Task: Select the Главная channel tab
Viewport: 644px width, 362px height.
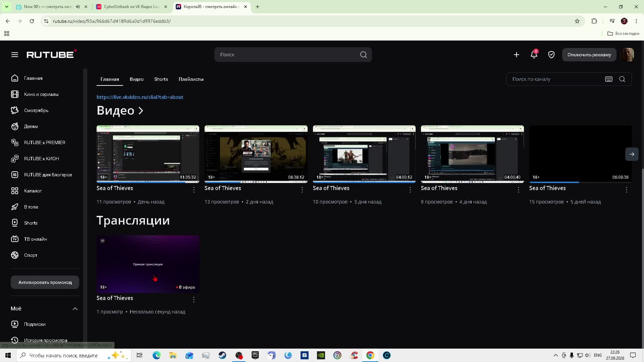Action: (x=110, y=79)
